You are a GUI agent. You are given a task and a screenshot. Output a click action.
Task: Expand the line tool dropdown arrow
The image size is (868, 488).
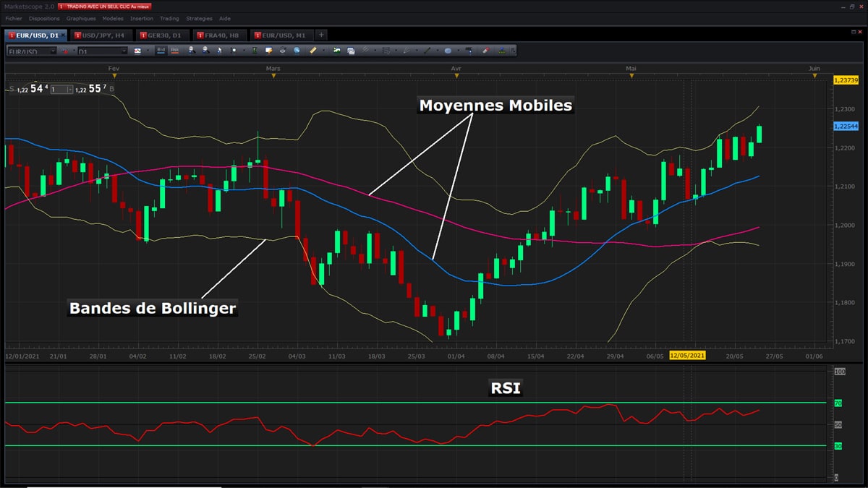[x=438, y=51]
